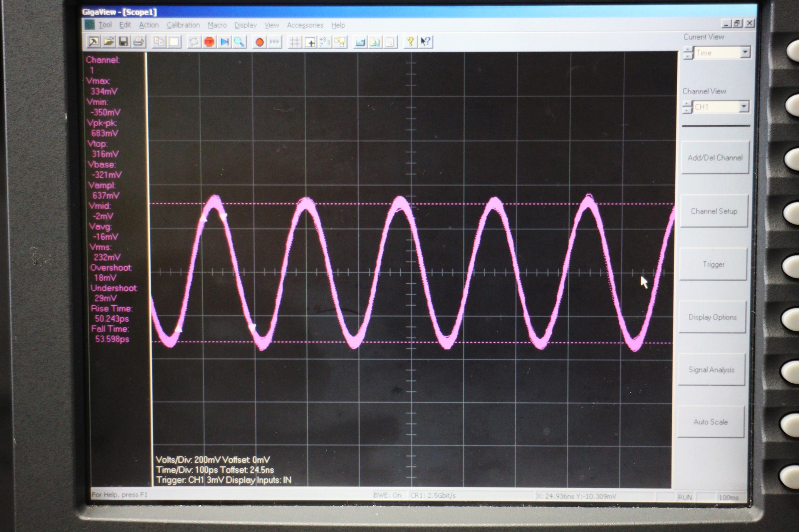799x532 pixels.
Task: Click the blue keyboard toolbar icon
Action: (x=360, y=42)
